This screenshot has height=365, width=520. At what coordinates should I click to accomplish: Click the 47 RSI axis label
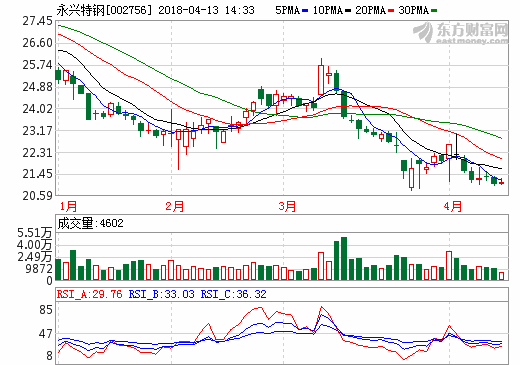[x=46, y=334]
